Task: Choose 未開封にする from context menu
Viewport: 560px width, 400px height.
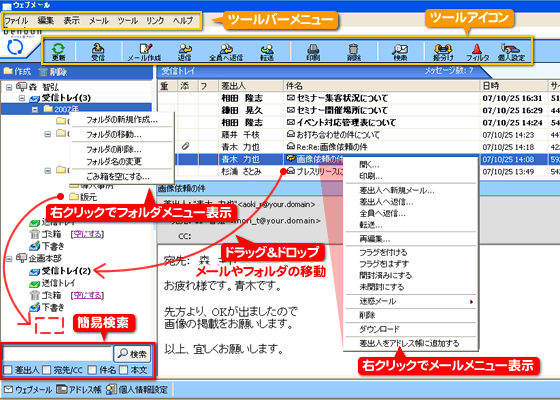Action: [411, 287]
